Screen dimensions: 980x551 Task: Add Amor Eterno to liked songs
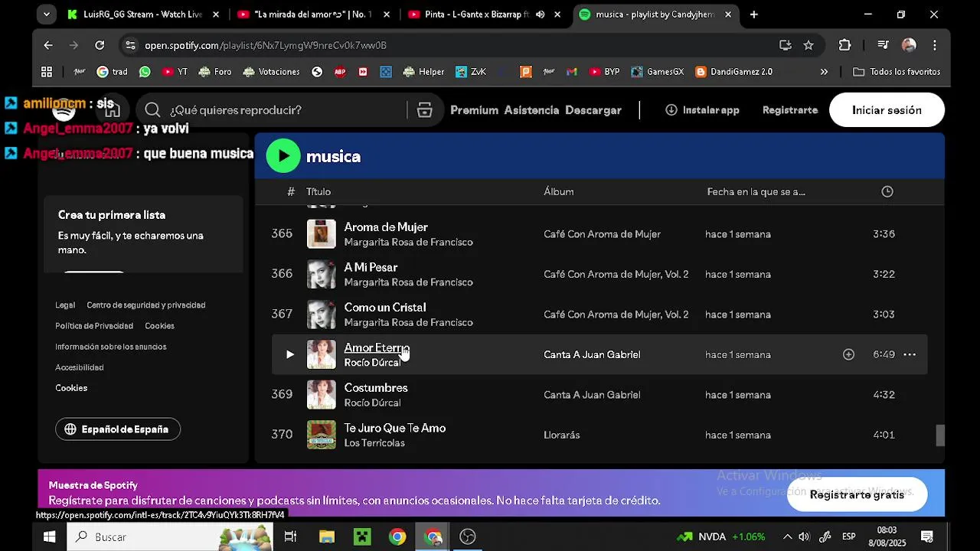[848, 354]
